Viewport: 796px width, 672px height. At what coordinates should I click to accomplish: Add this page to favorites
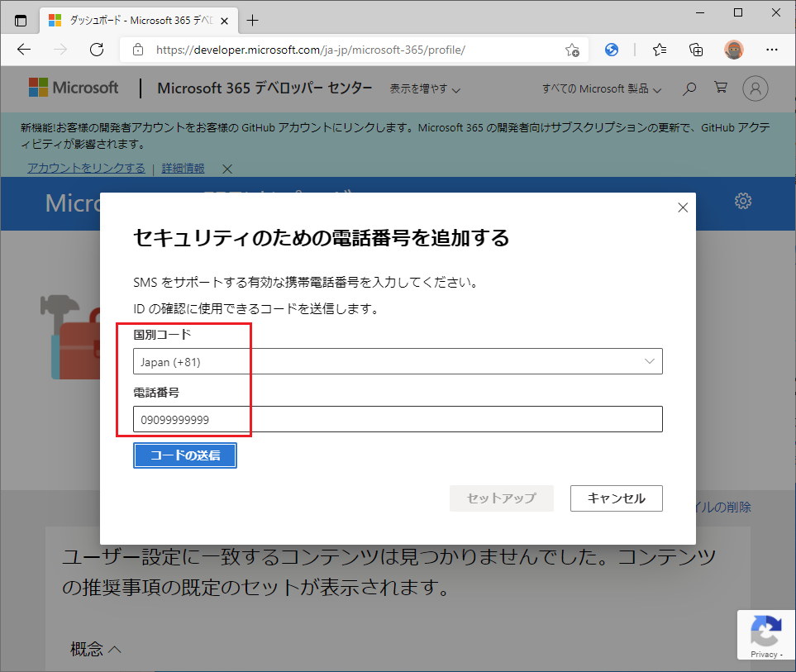572,50
